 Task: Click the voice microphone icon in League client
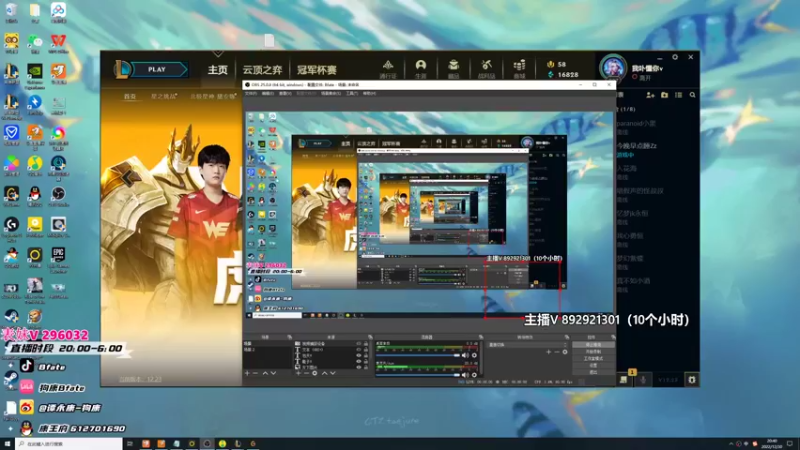click(643, 380)
